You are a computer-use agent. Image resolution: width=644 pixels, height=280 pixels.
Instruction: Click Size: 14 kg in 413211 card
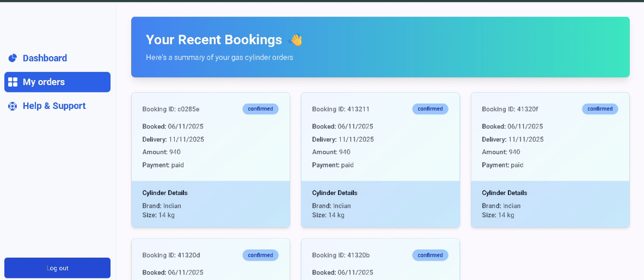click(x=328, y=215)
